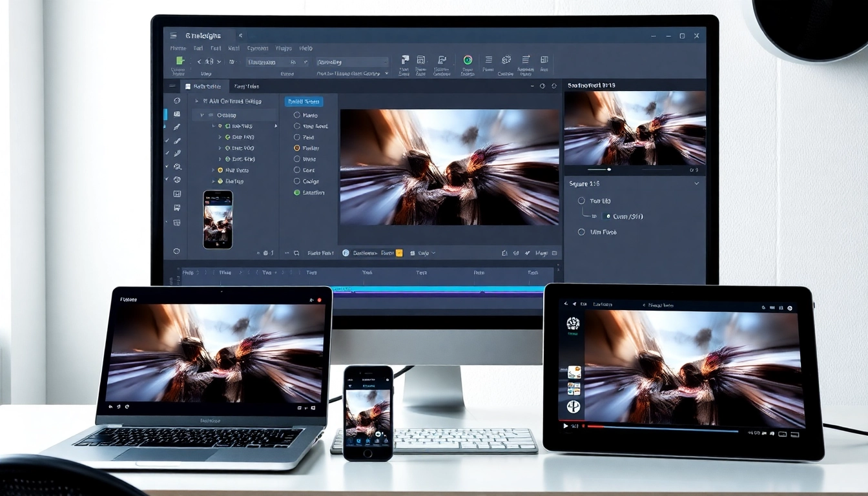The image size is (868, 496).
Task: Click the columns icon at the ribbon's right end
Action: click(544, 59)
